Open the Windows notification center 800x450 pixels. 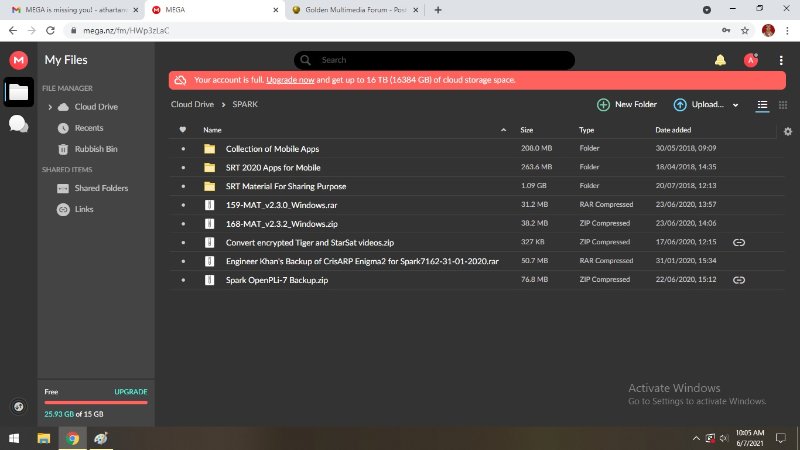click(781, 438)
